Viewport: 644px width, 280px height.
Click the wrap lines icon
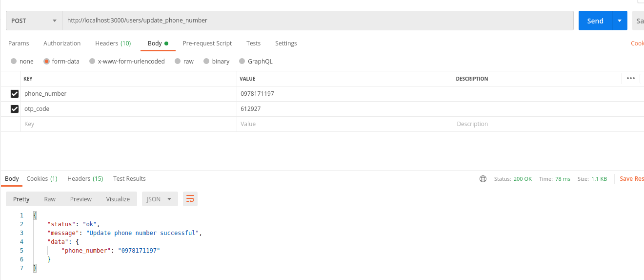190,199
